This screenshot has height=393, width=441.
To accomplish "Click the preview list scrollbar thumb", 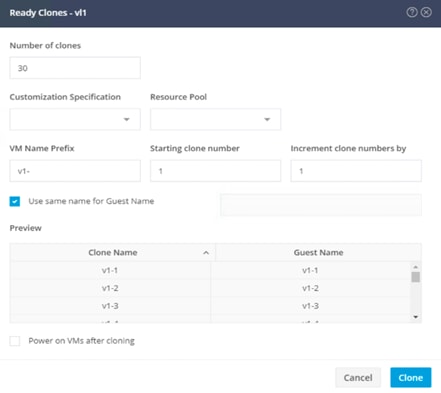I will 415,277.
